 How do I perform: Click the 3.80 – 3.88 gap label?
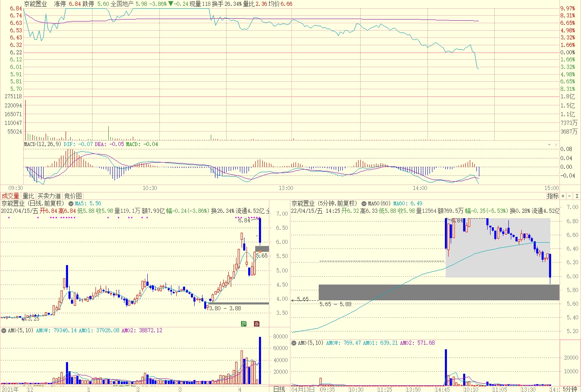(225, 308)
